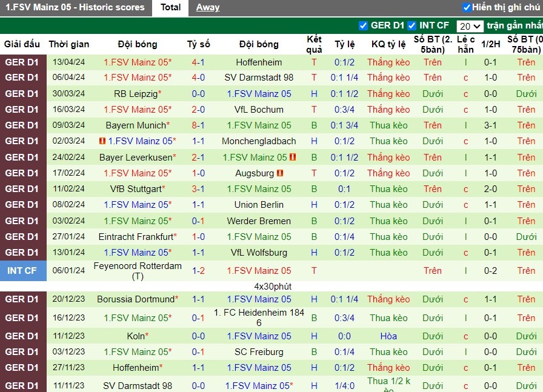The width and height of the screenshot is (543, 392).
Task: Open Hoffenheim team link in 13/04/24 row
Action: [x=259, y=62]
